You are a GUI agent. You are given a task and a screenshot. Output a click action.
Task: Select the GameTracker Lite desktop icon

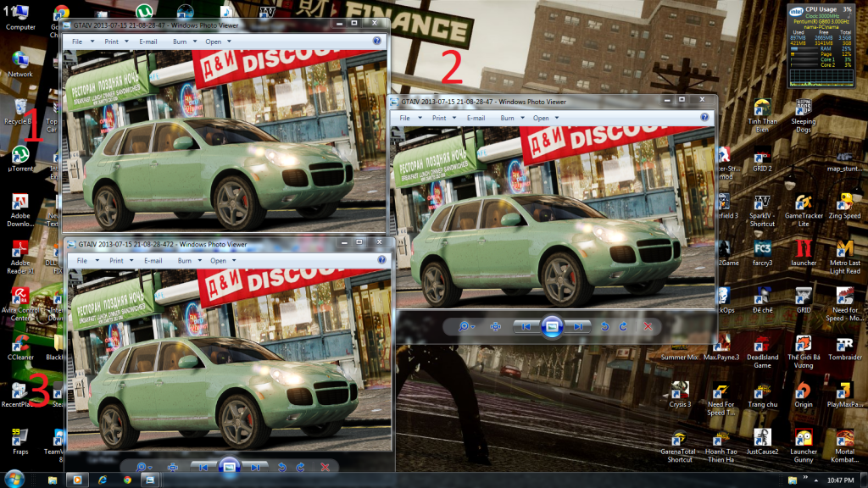point(804,210)
